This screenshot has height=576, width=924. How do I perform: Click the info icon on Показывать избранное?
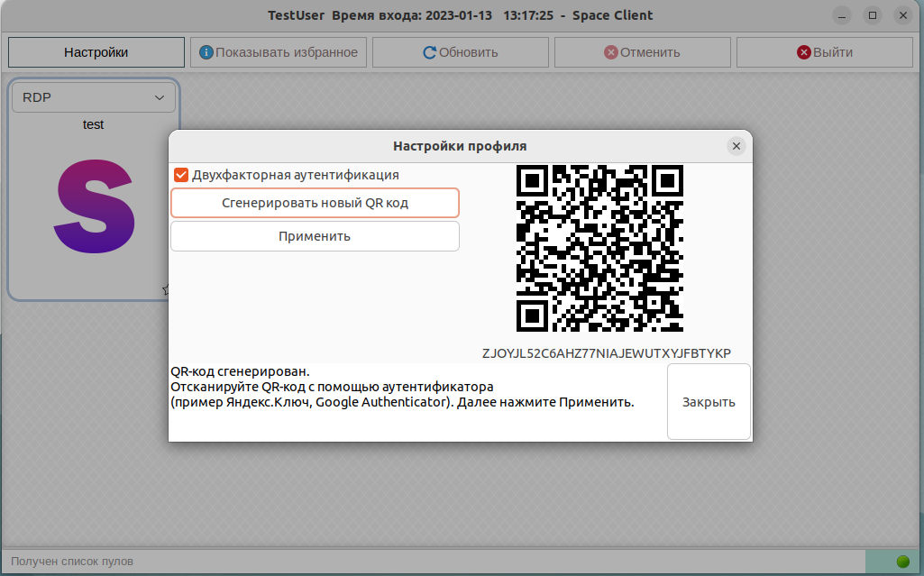click(206, 52)
